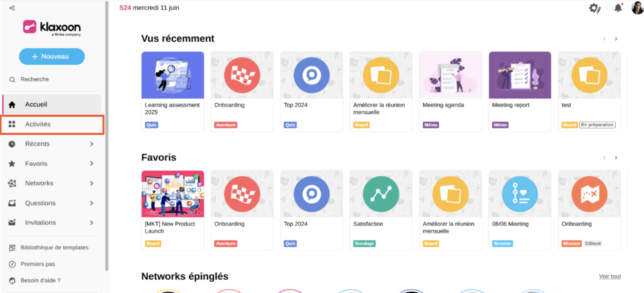Open the Besoin d'aide help icon
This screenshot has width=644, height=293.
click(12, 281)
